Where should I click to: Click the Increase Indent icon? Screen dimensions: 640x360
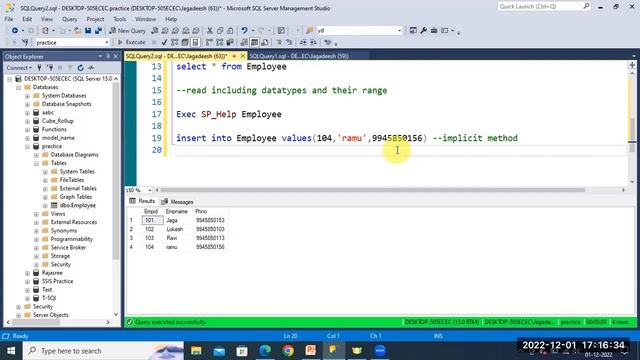[313, 42]
